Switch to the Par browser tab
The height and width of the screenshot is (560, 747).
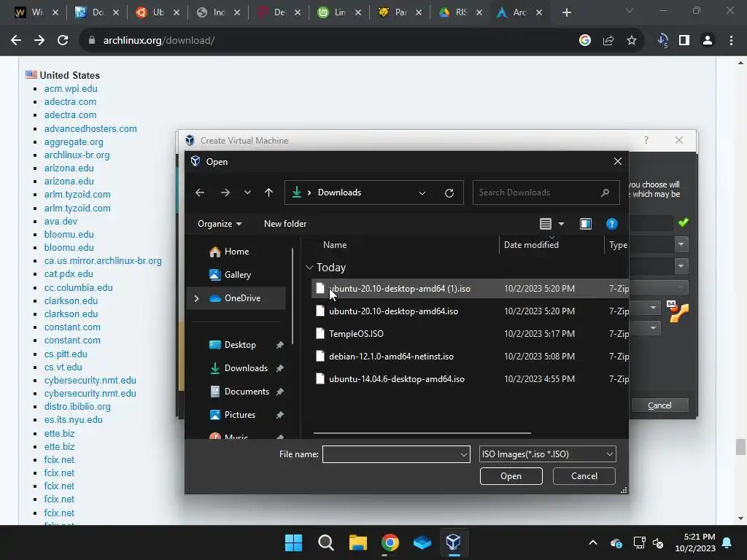(400, 12)
